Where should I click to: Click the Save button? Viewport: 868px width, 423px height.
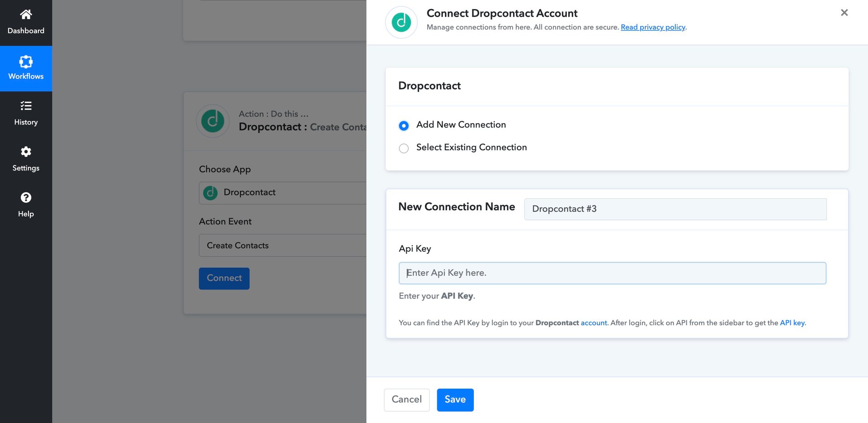[x=455, y=399]
